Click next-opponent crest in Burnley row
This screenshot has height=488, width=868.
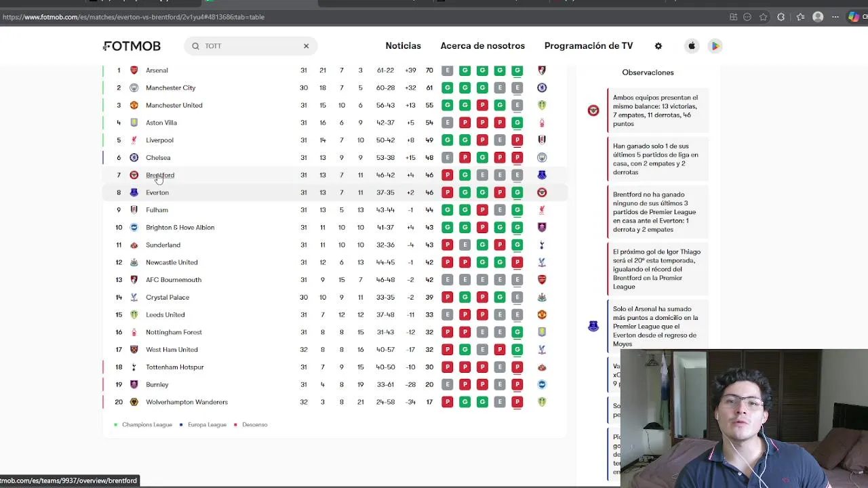point(542,384)
